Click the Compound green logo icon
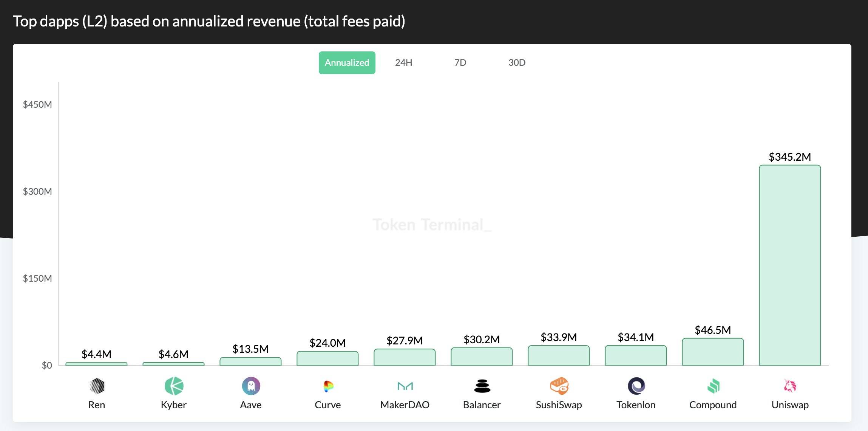This screenshot has width=868, height=431. coord(713,386)
